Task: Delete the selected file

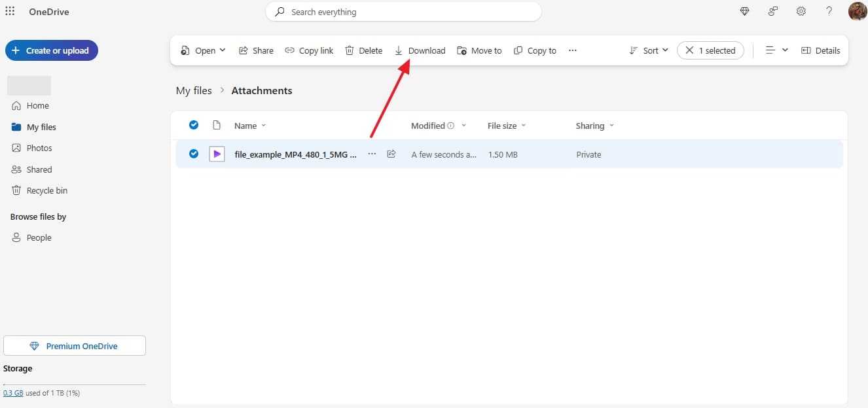Action: (x=363, y=50)
